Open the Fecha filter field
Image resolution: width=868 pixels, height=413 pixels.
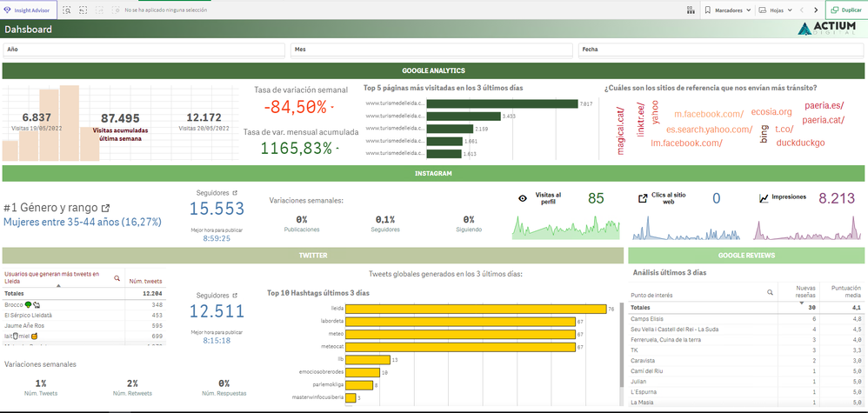pyautogui.click(x=721, y=50)
